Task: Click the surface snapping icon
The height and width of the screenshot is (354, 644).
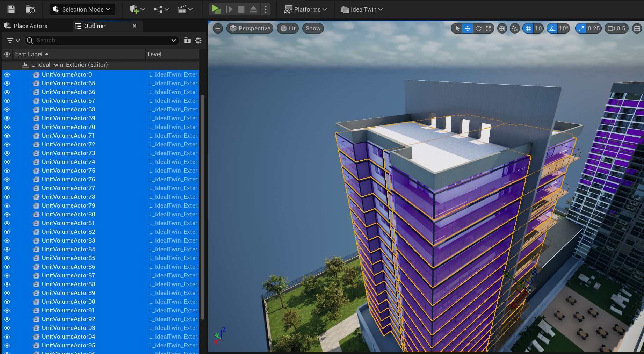Action: click(x=515, y=29)
